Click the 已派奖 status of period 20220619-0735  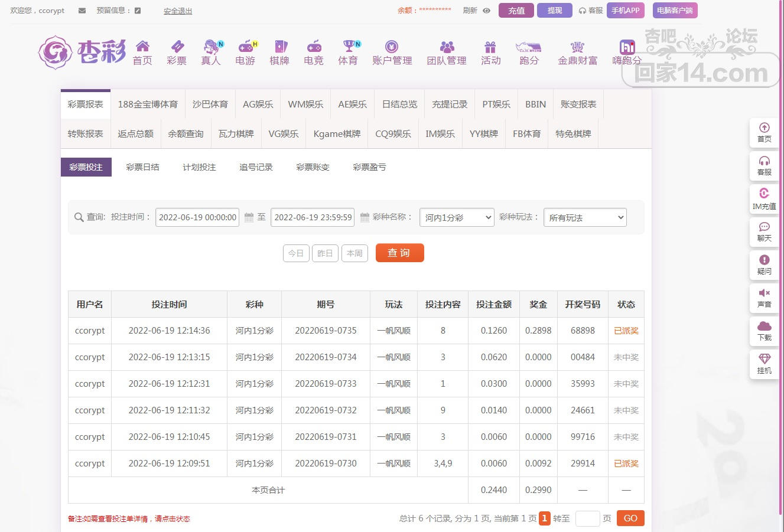[x=626, y=331]
